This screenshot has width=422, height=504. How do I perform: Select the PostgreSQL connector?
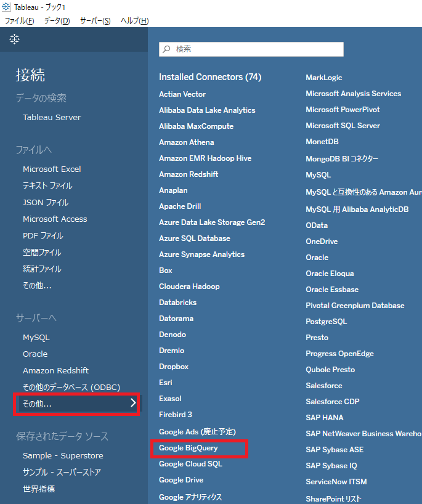pyautogui.click(x=327, y=322)
